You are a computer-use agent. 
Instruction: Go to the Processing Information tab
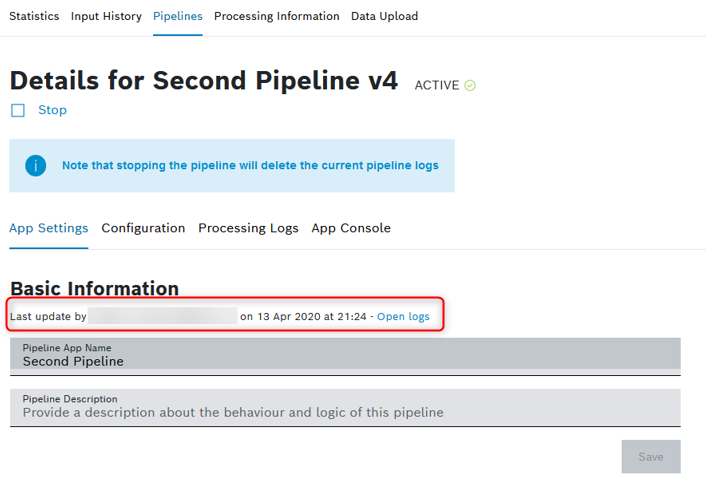pos(277,16)
